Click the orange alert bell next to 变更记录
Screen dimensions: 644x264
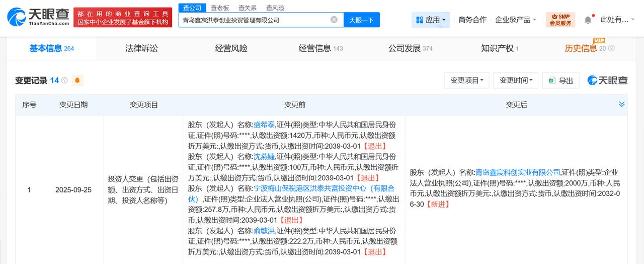click(77, 80)
